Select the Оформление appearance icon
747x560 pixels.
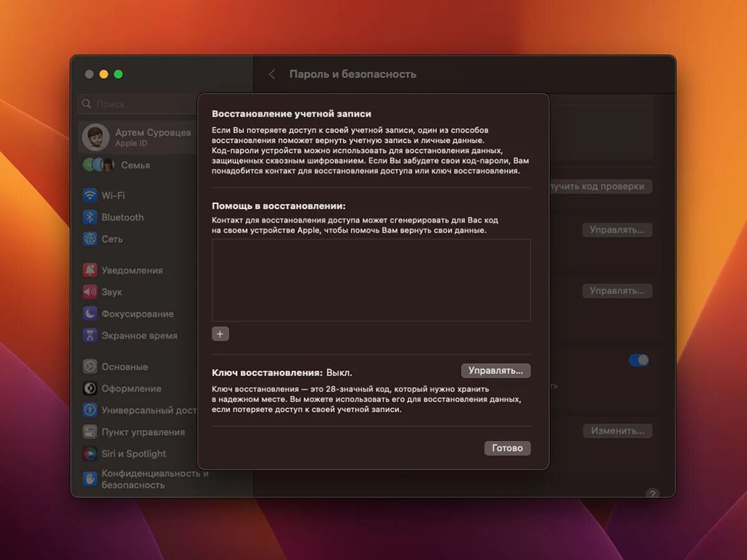90,388
